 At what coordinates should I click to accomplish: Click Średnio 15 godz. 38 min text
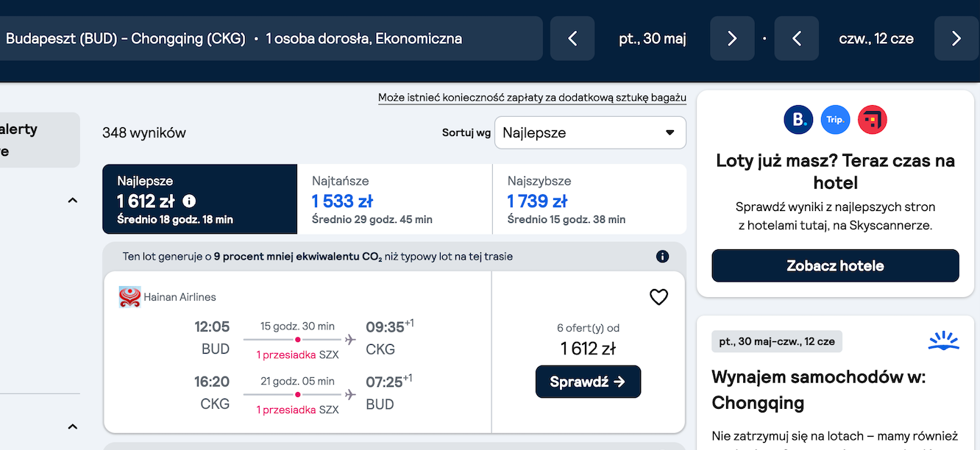tap(567, 219)
